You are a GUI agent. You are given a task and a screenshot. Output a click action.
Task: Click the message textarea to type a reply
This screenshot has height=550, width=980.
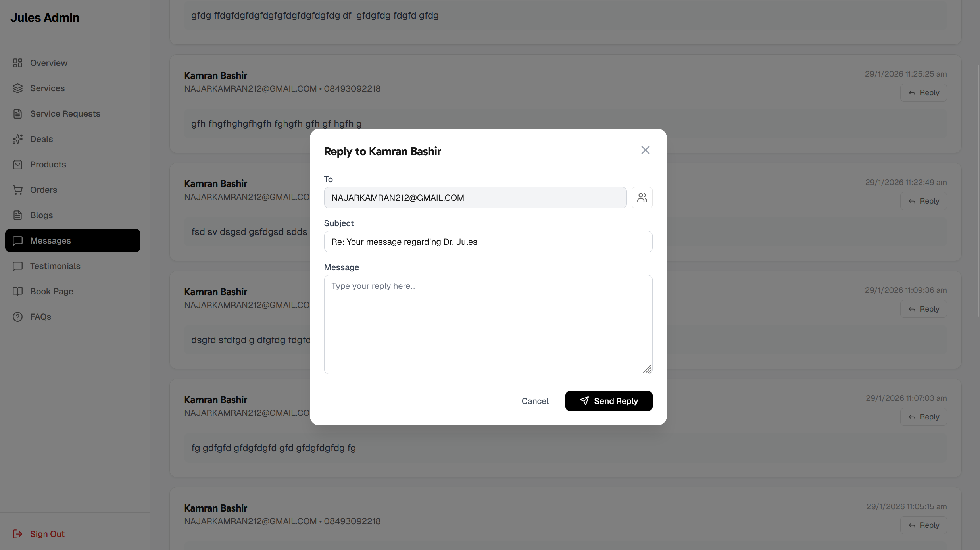[x=488, y=325]
